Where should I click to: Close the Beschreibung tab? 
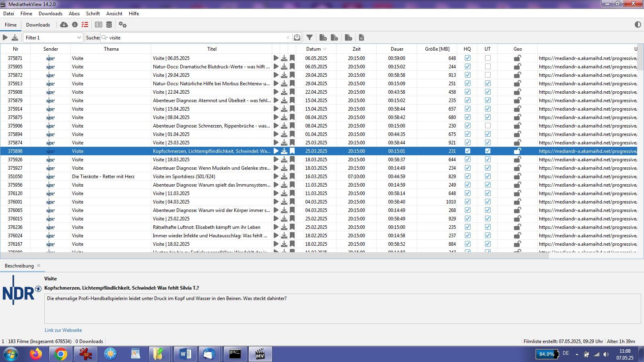click(x=39, y=265)
